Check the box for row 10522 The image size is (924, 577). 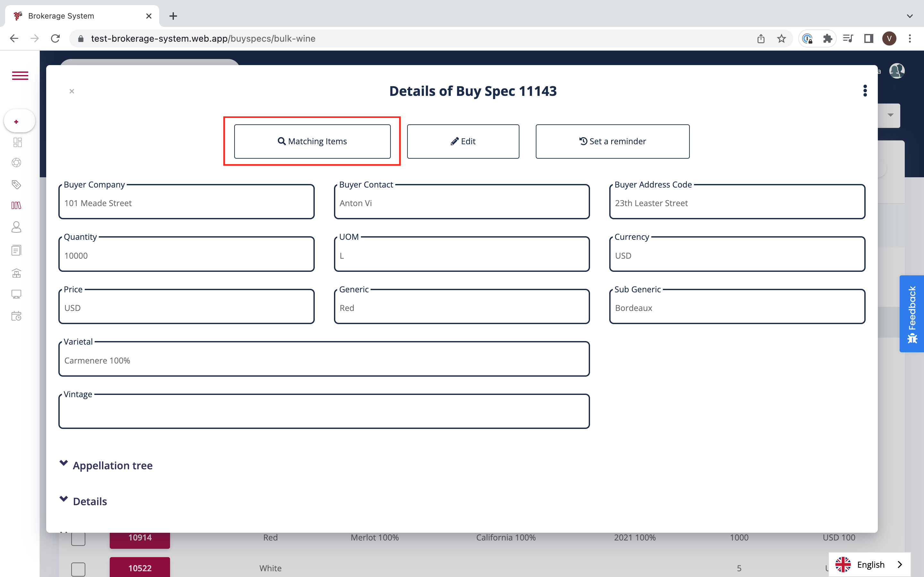click(x=78, y=569)
